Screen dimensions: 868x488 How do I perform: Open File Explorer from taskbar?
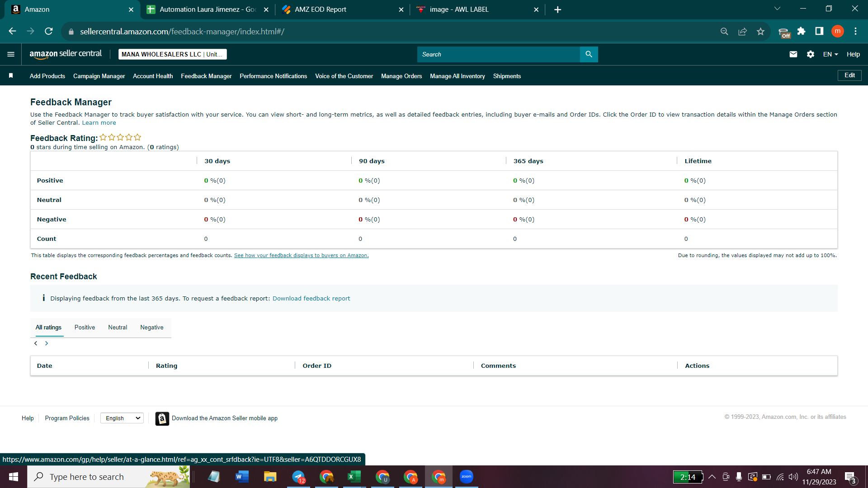click(x=270, y=477)
